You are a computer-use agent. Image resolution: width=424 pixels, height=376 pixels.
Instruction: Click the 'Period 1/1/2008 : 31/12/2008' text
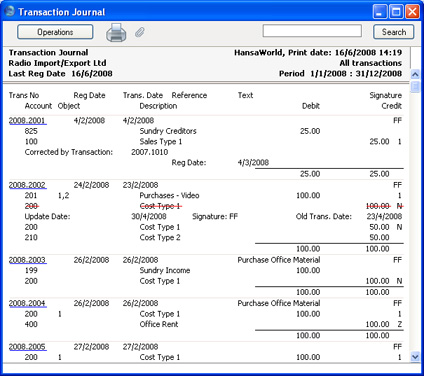(340, 74)
